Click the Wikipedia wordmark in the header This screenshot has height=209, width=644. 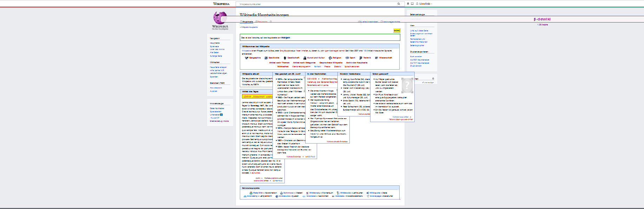coord(221,4)
